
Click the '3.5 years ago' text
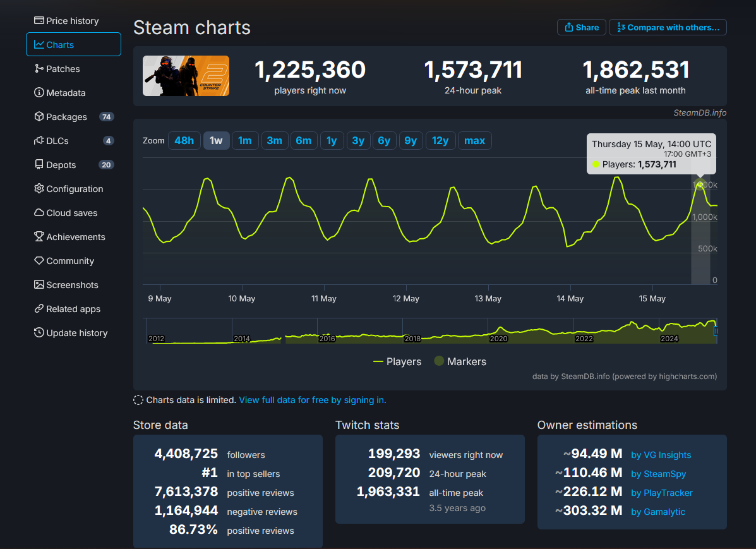click(457, 508)
